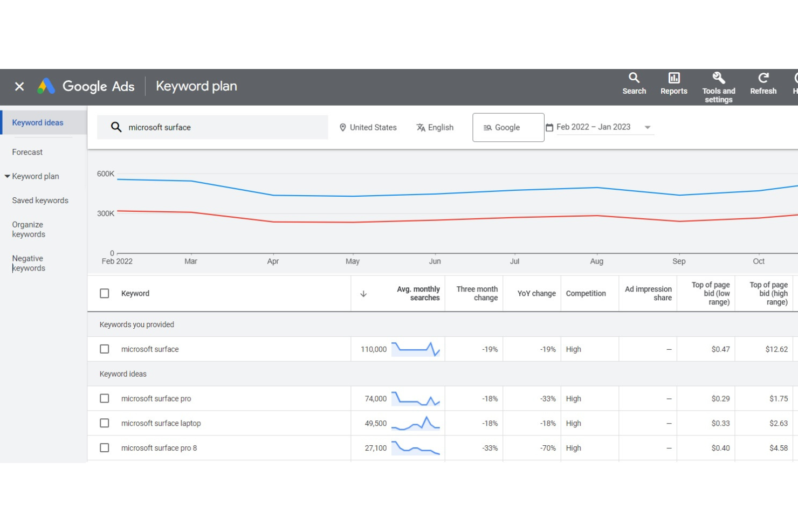Viewport: 798px width, 532px height.
Task: Change the English language setting
Action: tap(435, 128)
